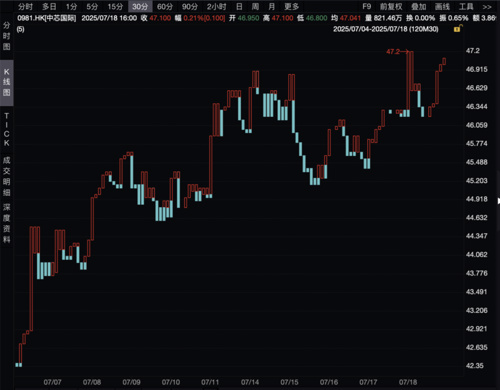500x390 pixels.
Task: Open 深度资料 in-depth data panel
Action: tap(7, 223)
